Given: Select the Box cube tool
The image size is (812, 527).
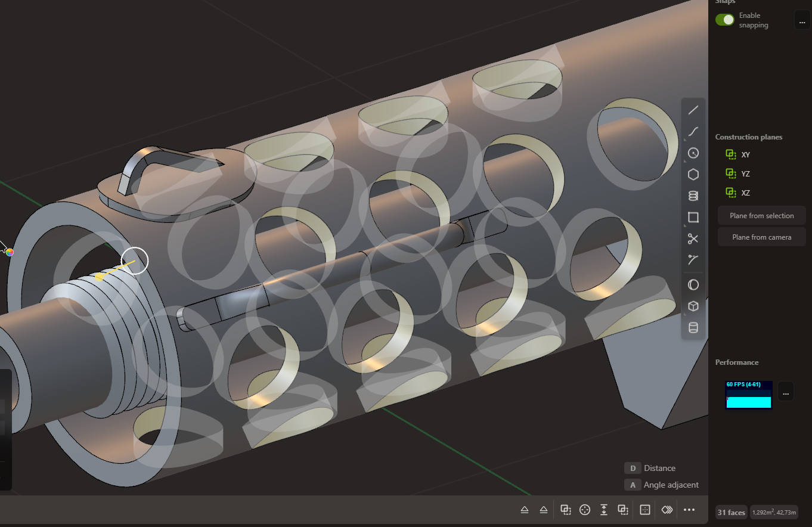Looking at the screenshot, I should [693, 306].
